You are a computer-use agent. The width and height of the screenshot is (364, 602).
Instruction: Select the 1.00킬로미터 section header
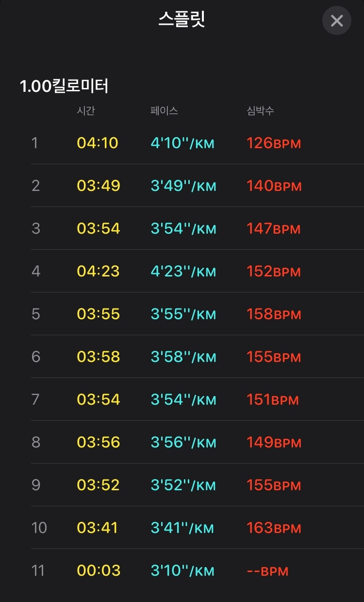point(64,86)
